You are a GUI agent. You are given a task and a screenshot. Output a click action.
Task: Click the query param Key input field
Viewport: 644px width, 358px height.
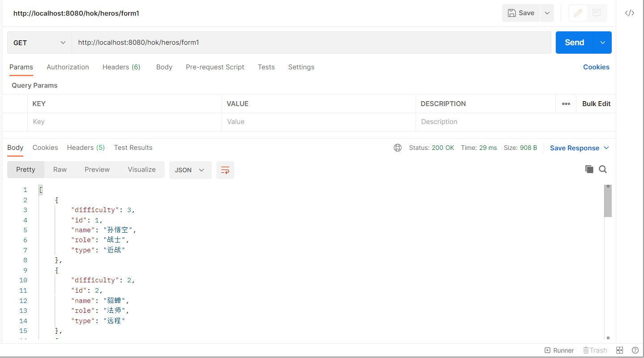[125, 122]
